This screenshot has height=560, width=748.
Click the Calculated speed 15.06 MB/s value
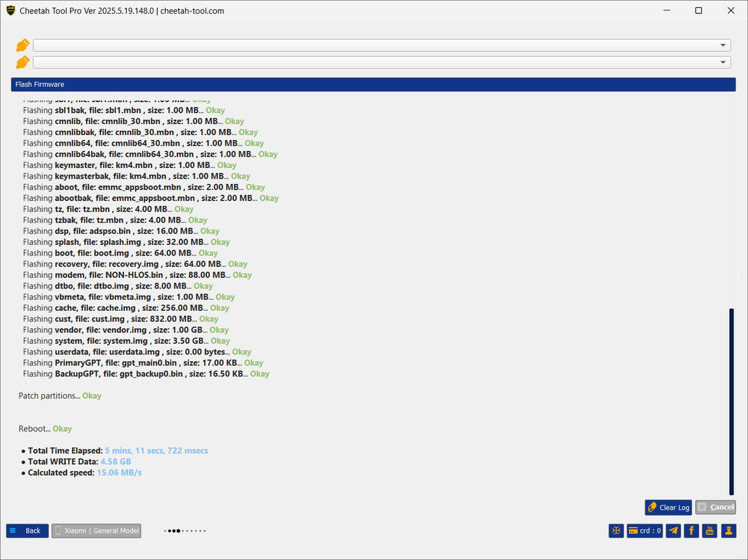pyautogui.click(x=119, y=472)
